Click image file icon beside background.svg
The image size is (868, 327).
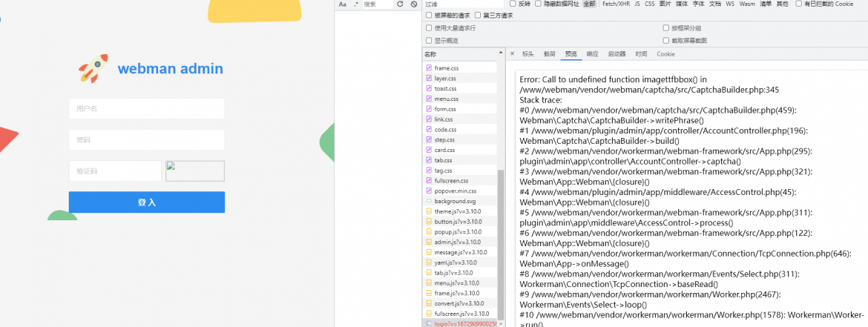click(429, 202)
